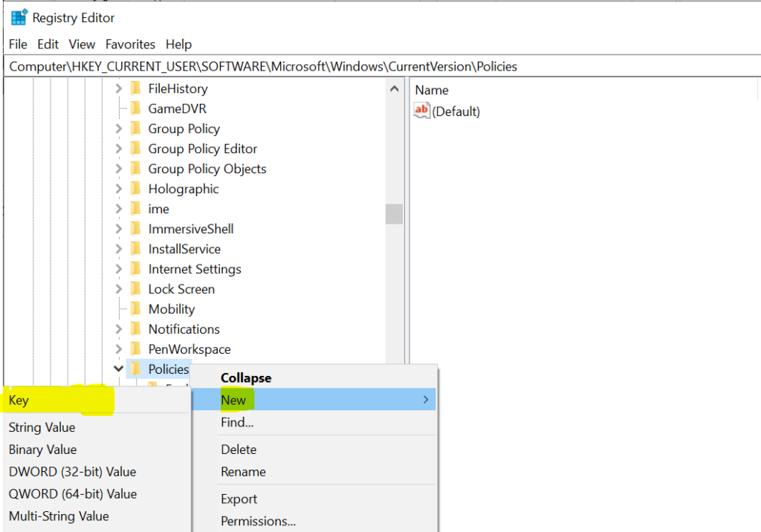Expand the InstallService key
Image resolution: width=761 pixels, height=532 pixels.
tap(118, 248)
